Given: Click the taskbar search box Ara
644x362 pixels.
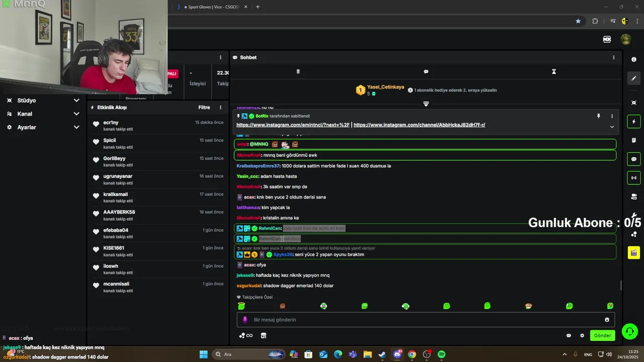Looking at the screenshot, I should pyautogui.click(x=250, y=354).
